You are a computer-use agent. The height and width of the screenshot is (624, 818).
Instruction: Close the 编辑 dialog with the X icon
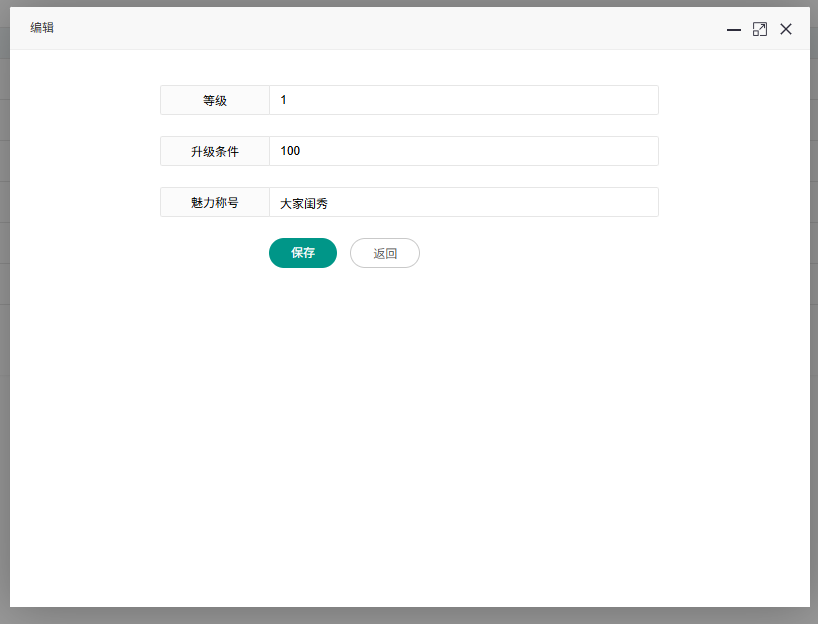point(786,30)
